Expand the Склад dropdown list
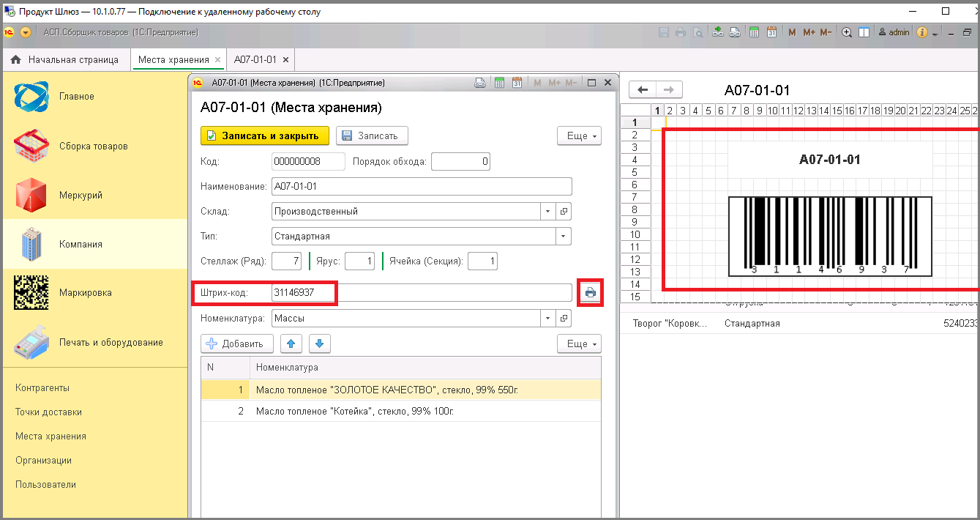Screen dimensions: 980x520 (x=549, y=212)
